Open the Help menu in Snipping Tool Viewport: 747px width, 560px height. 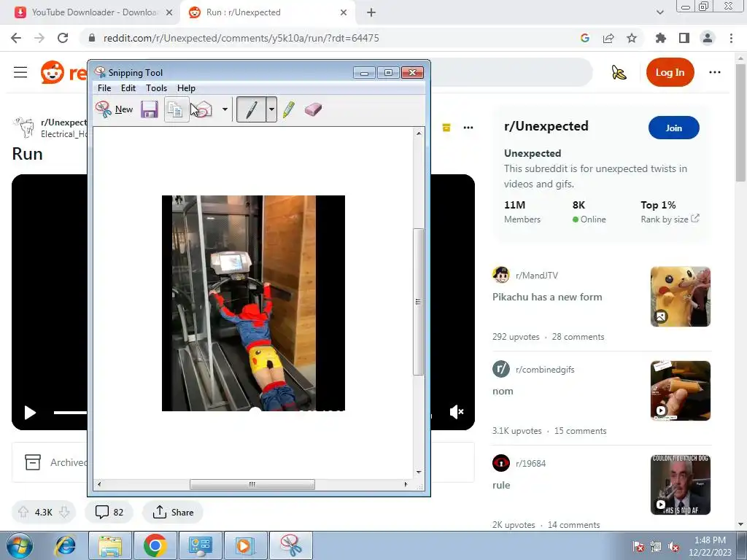[x=186, y=88]
